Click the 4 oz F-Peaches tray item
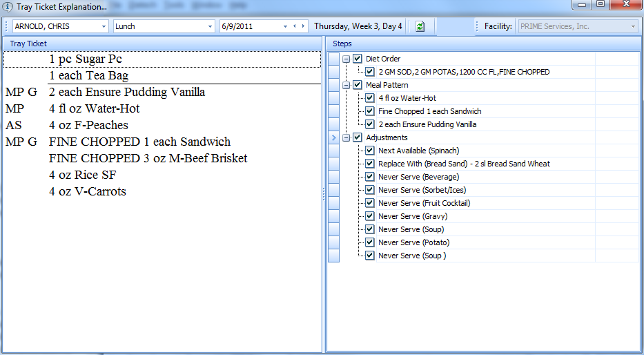Viewport: 644px width, 355px height. click(x=88, y=125)
